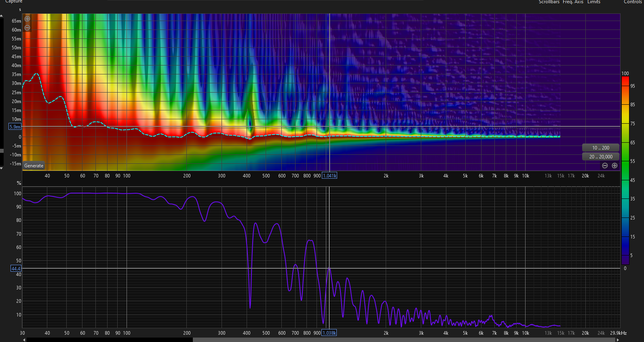
Task: Click the down arrow on the left scrollbar
Action: (x=2, y=168)
